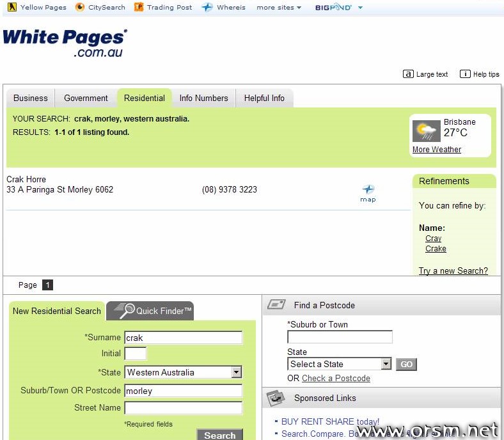Open the Whereis link
504x440 pixels.
pos(231,8)
